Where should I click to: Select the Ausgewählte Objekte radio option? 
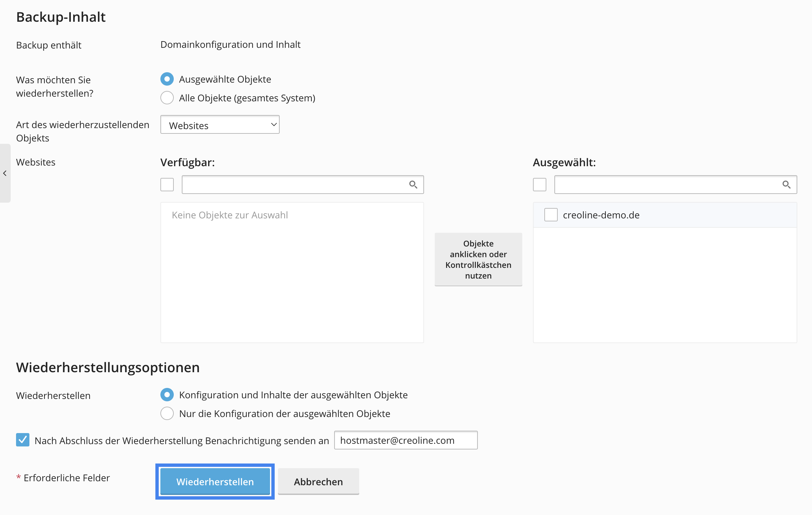[x=167, y=79]
